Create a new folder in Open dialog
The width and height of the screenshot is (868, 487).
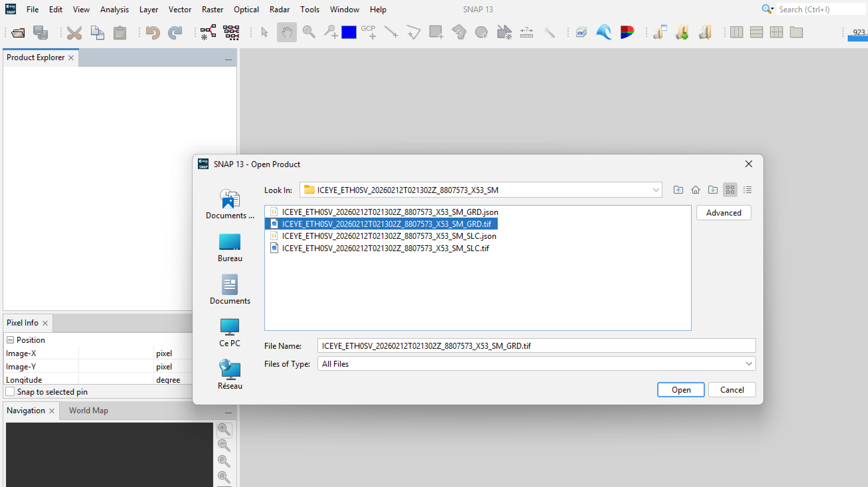pos(713,190)
